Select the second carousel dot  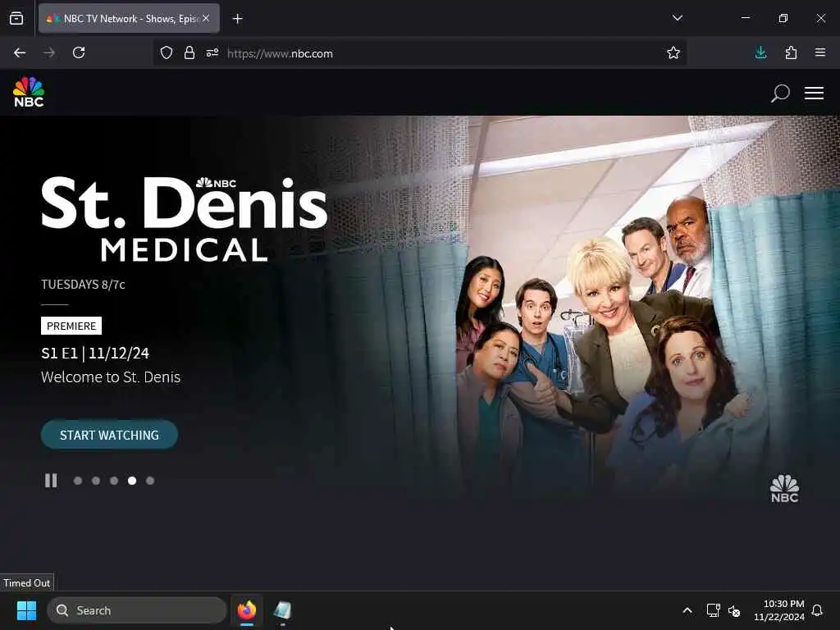point(96,481)
